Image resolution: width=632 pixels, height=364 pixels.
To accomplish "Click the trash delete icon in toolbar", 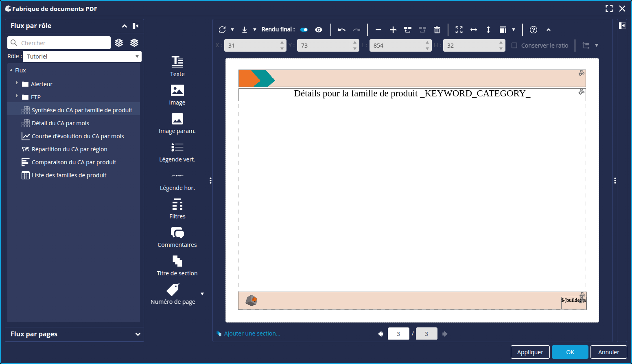I will 437,30.
